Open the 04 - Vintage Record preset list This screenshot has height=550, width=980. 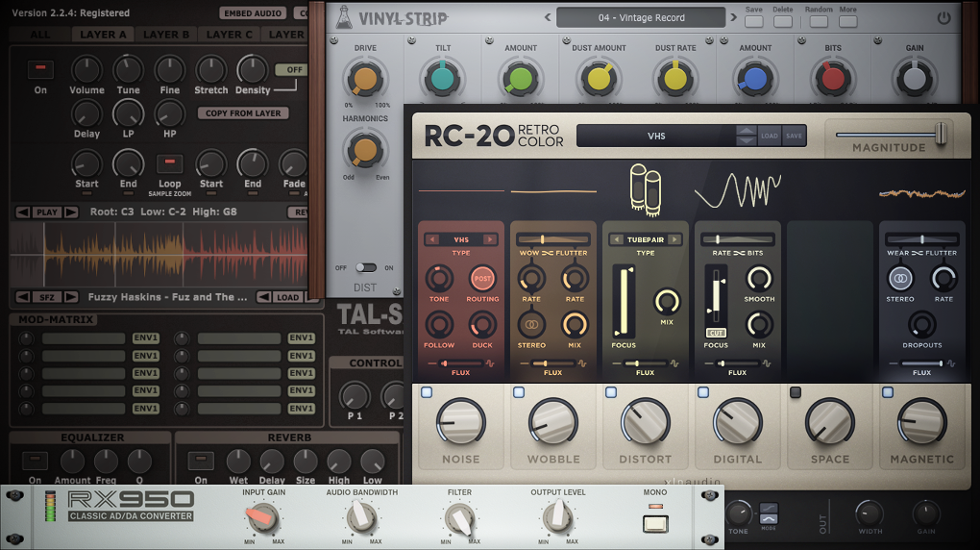coord(641,17)
